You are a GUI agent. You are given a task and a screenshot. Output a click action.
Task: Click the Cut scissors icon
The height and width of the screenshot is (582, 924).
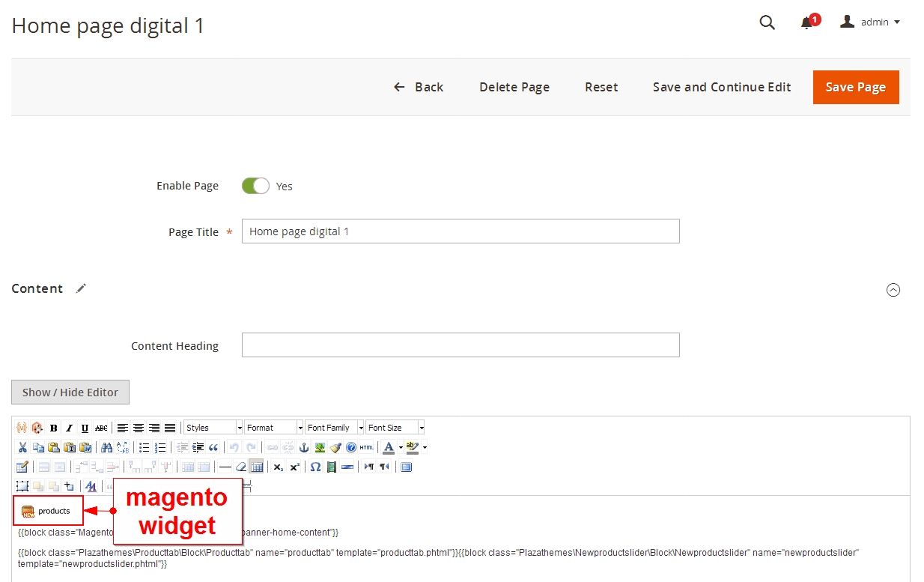pos(22,447)
